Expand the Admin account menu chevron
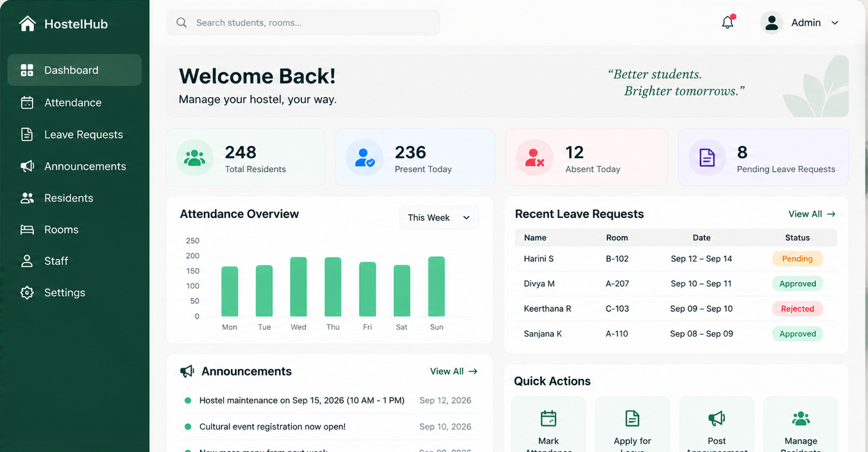This screenshot has height=452, width=868. tap(835, 23)
